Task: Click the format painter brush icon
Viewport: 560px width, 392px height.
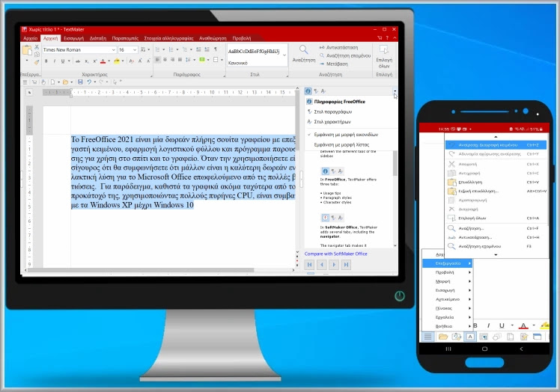Action: (x=37, y=62)
